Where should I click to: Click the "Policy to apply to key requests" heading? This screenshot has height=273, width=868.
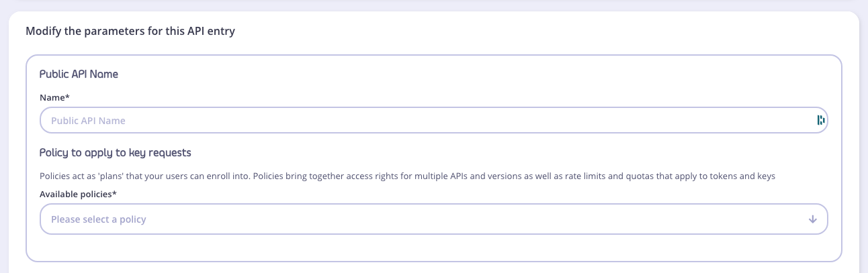[x=115, y=153]
